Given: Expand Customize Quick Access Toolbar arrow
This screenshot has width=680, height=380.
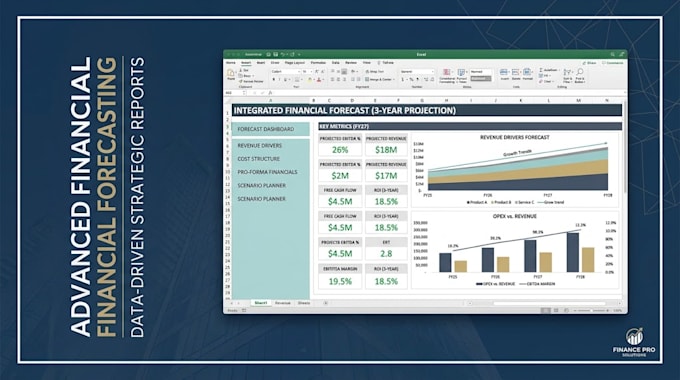Looking at the screenshot, I should click(x=299, y=55).
